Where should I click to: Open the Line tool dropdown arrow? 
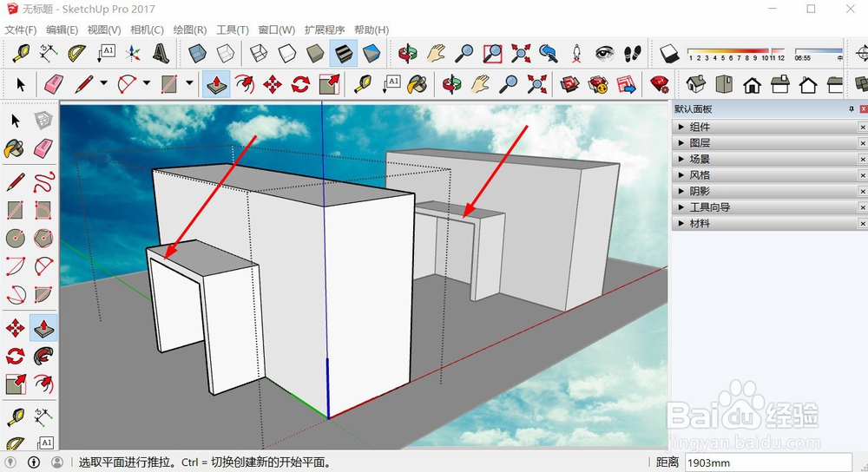tap(103, 83)
